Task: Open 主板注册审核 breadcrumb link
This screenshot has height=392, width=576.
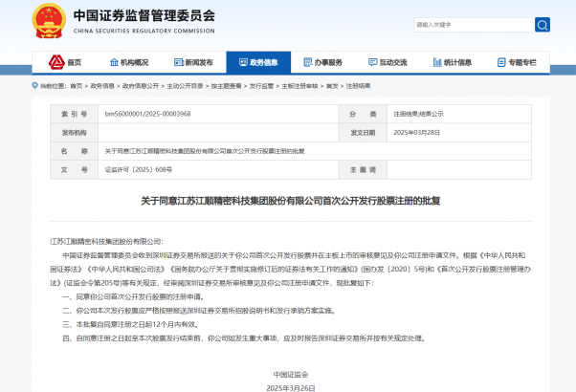Action: click(299, 86)
